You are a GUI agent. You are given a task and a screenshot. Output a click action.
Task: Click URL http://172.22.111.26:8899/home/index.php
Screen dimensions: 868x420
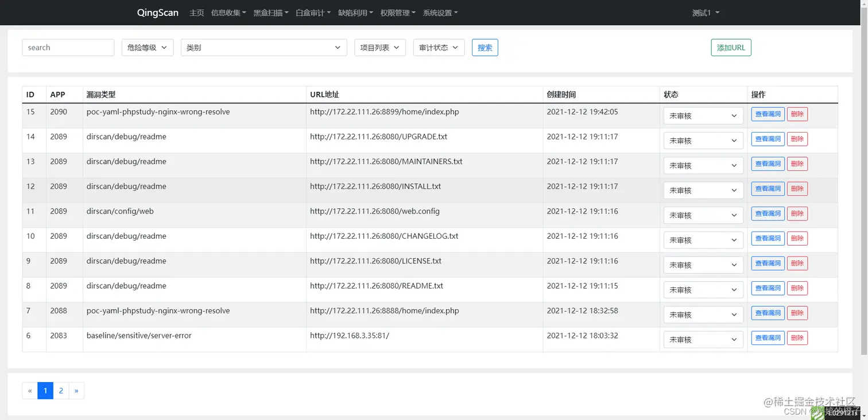pos(385,112)
